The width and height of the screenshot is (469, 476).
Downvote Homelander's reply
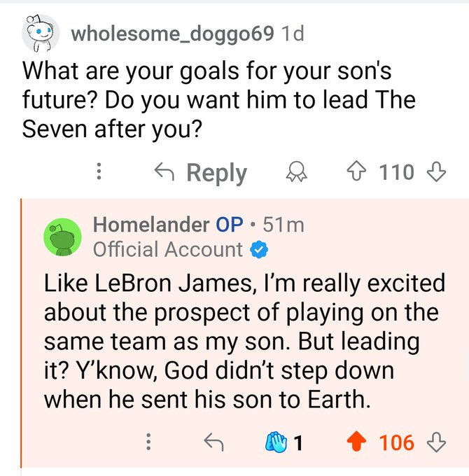pos(436,442)
